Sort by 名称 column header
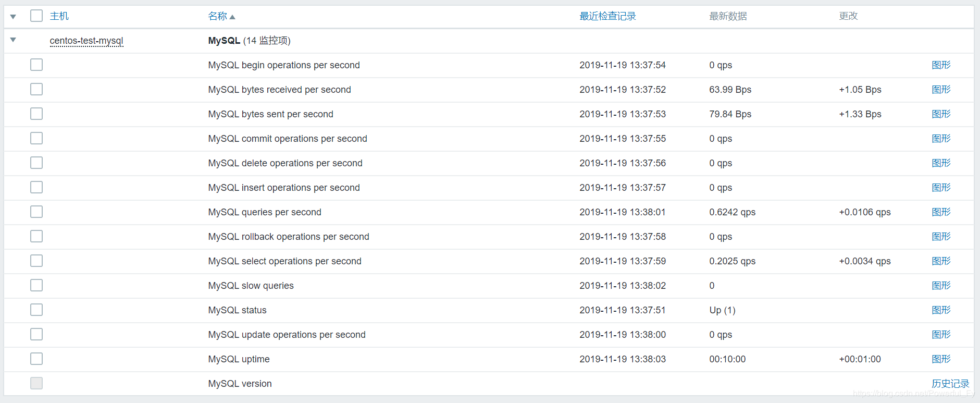 coord(221,16)
